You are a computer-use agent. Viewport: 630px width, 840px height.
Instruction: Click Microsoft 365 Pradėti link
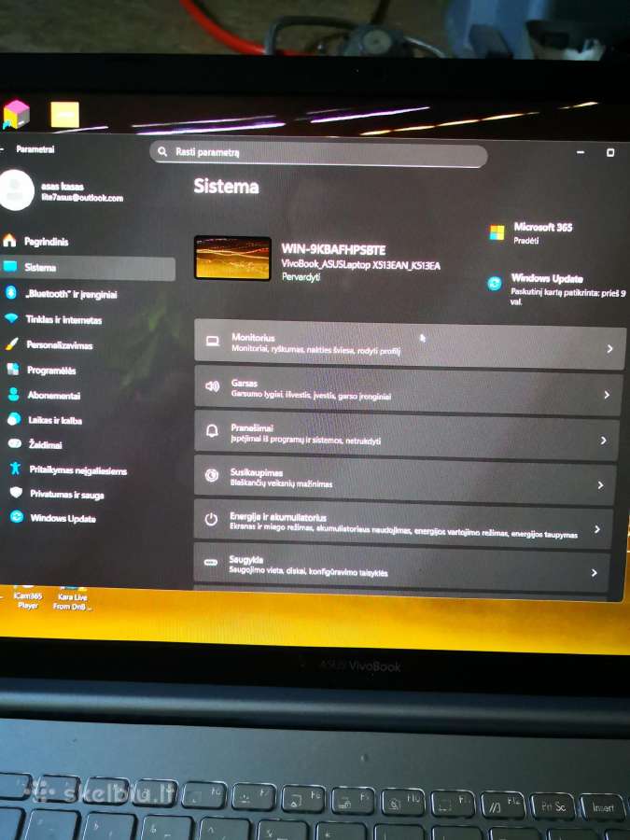[x=526, y=241]
